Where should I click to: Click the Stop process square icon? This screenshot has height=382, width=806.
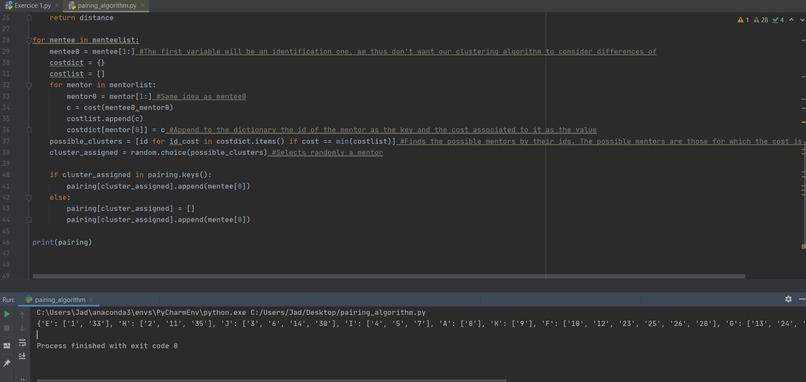tap(7, 328)
